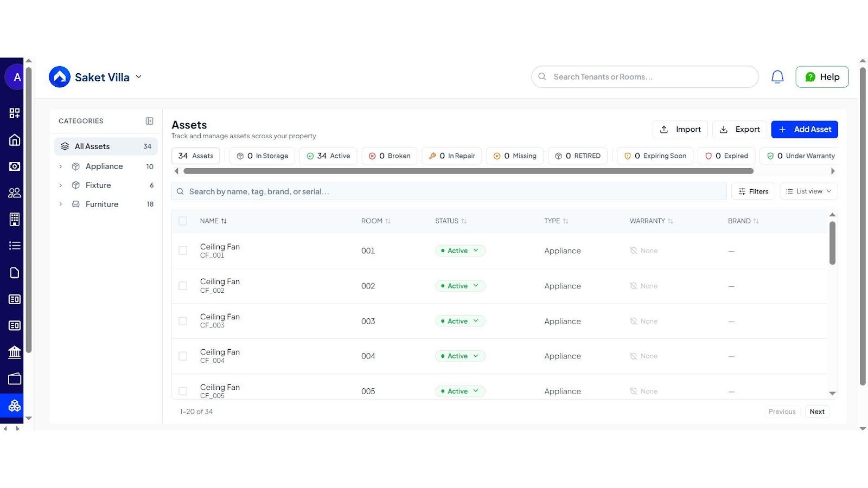
Task: Focus the asset search input field
Action: point(450,191)
